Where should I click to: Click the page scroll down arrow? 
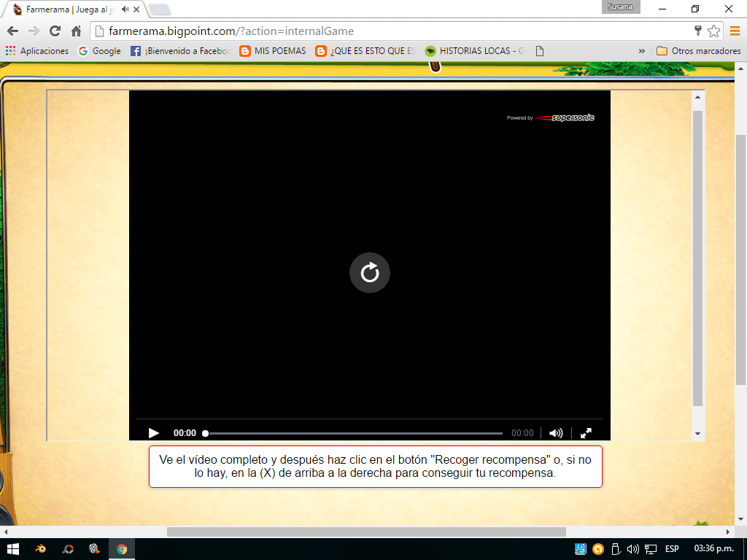[741, 519]
